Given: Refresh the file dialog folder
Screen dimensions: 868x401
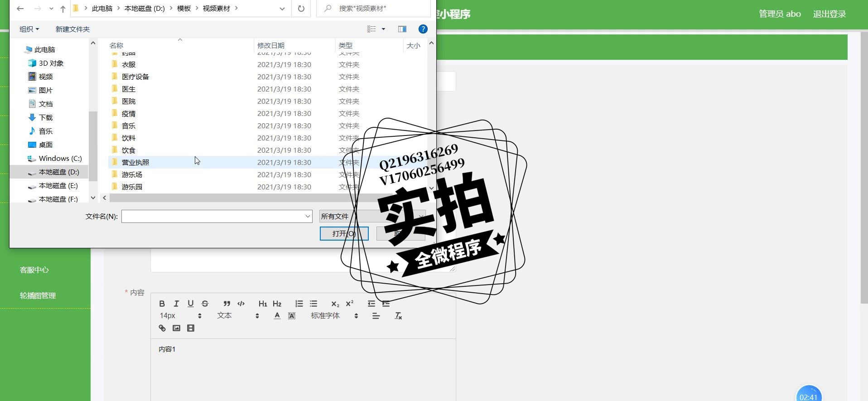Looking at the screenshot, I should (x=301, y=9).
